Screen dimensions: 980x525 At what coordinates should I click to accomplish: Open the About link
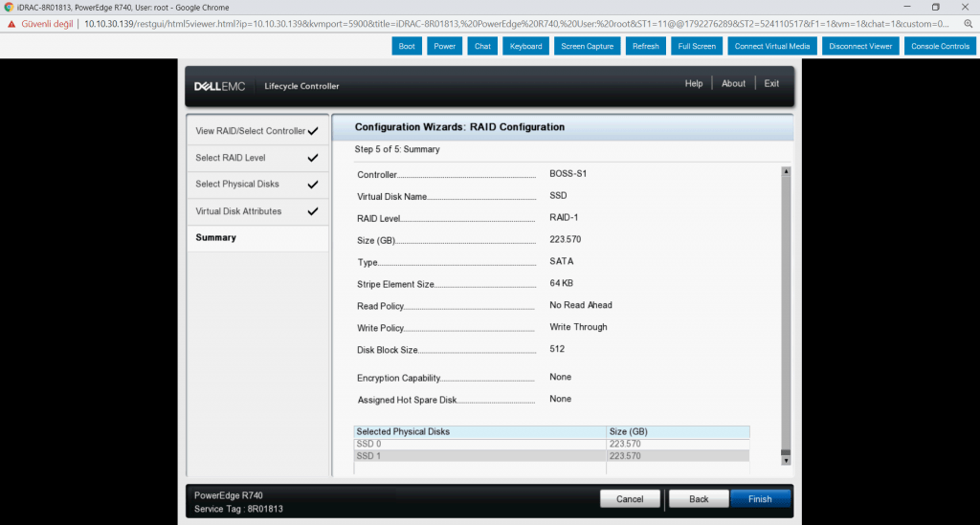tap(734, 84)
